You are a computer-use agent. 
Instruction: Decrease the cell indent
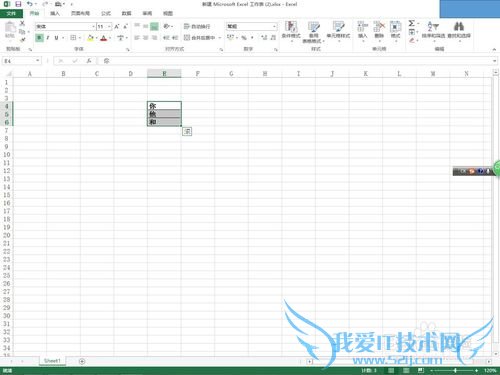click(x=166, y=38)
